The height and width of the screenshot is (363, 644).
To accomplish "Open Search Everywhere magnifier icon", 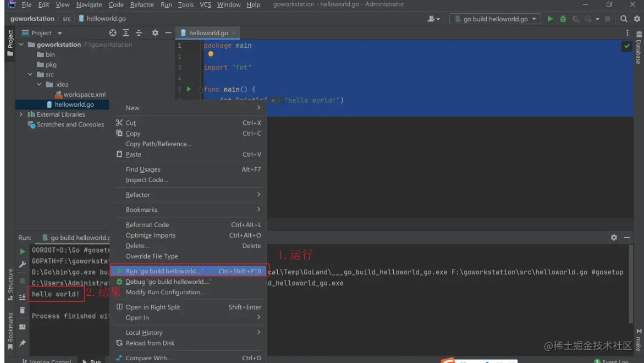I will [624, 19].
